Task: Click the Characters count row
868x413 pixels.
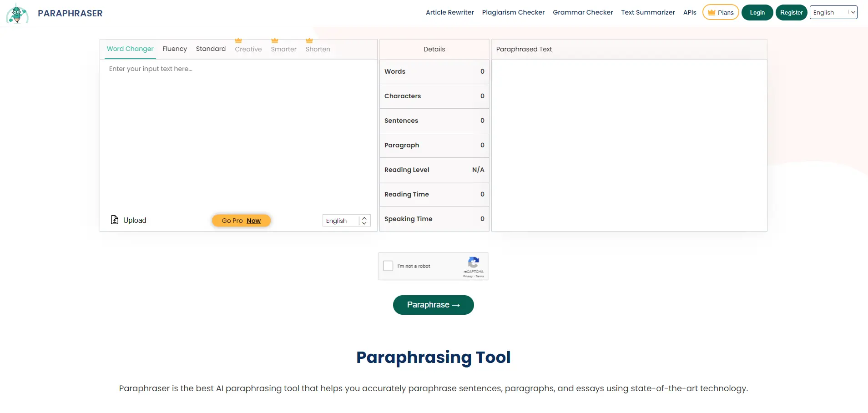Action: [x=434, y=96]
